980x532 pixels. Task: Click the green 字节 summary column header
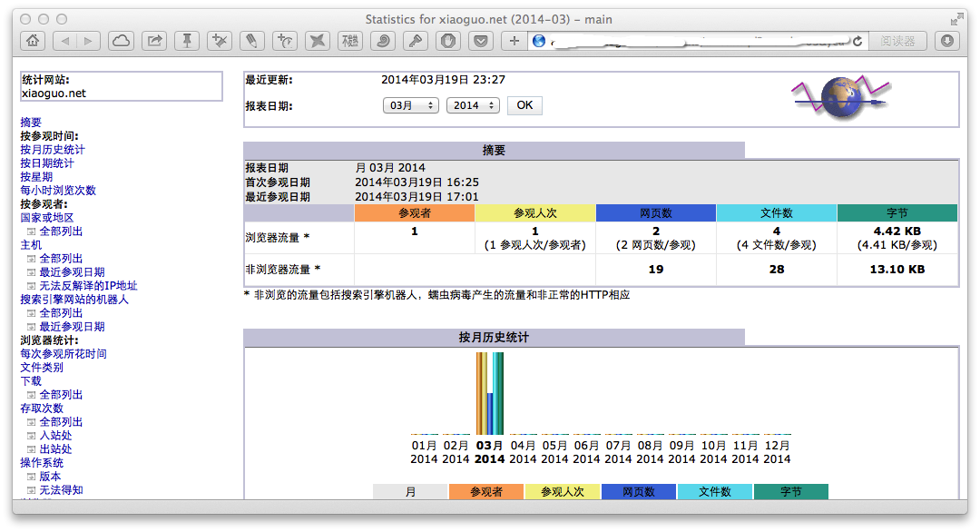pyautogui.click(x=897, y=213)
